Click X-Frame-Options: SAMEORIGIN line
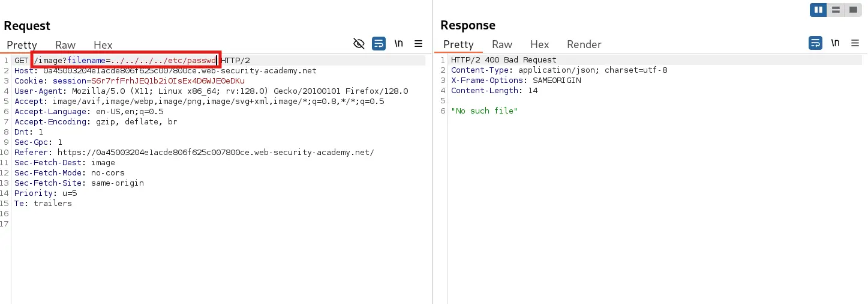Screen dimensions: 868x304 tap(516, 81)
